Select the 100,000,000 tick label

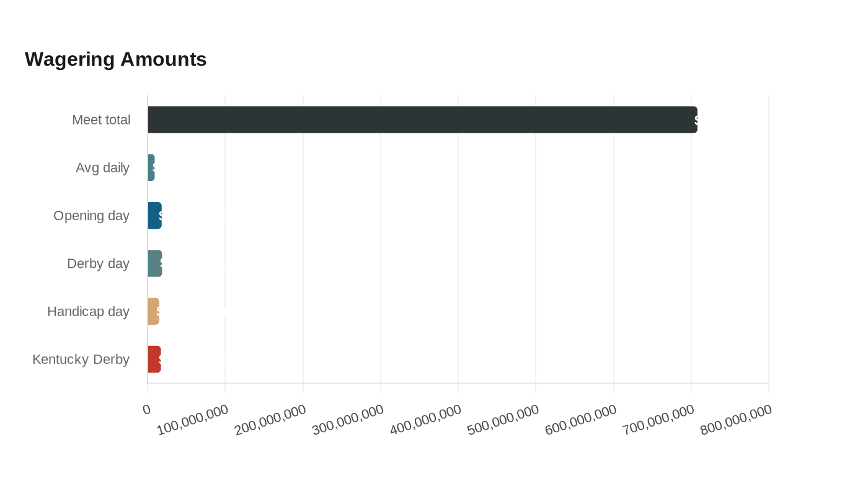click(193, 420)
